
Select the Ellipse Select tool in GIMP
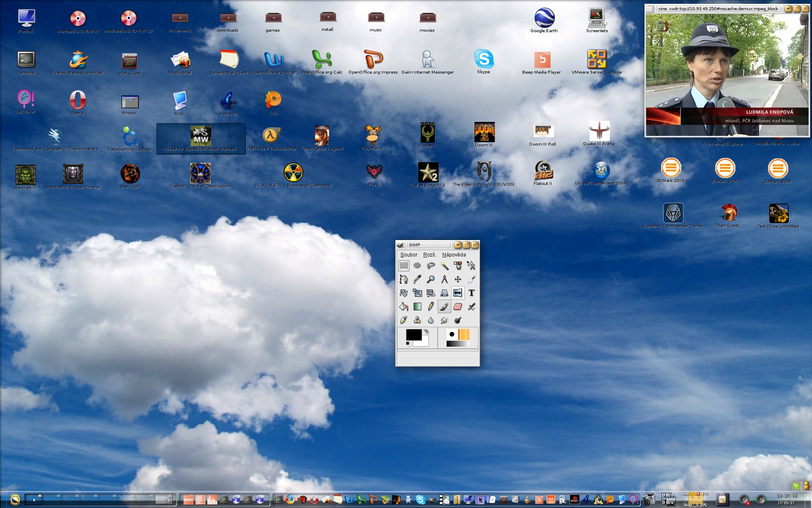pyautogui.click(x=417, y=266)
